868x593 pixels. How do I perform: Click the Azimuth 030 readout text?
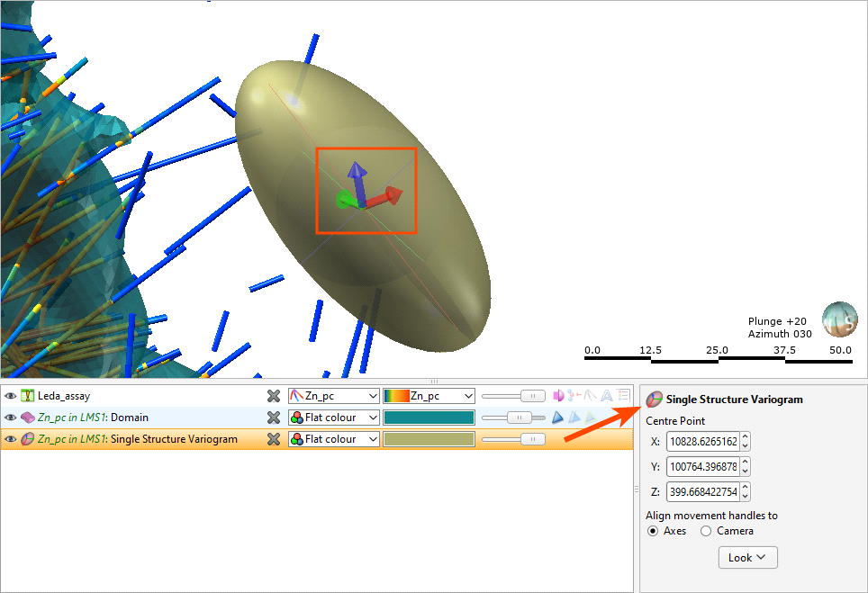click(x=780, y=334)
